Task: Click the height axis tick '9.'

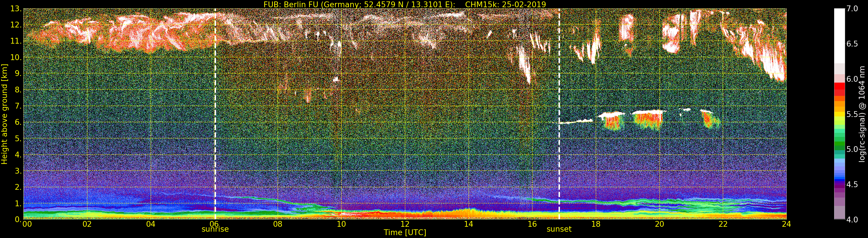Action: (18, 73)
